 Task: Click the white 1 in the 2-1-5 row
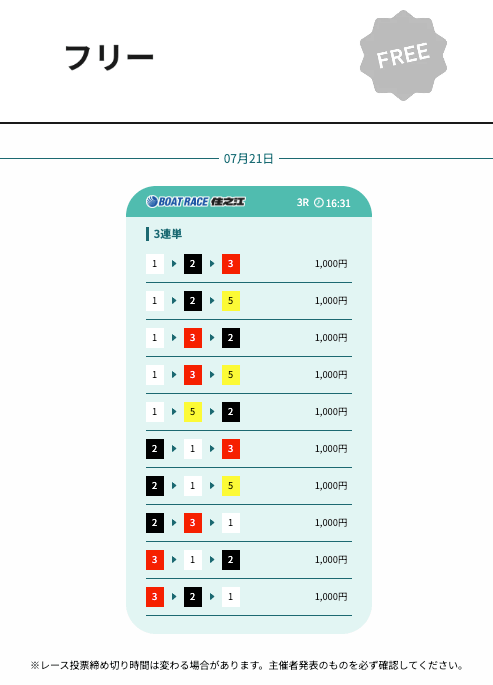pyautogui.click(x=193, y=486)
